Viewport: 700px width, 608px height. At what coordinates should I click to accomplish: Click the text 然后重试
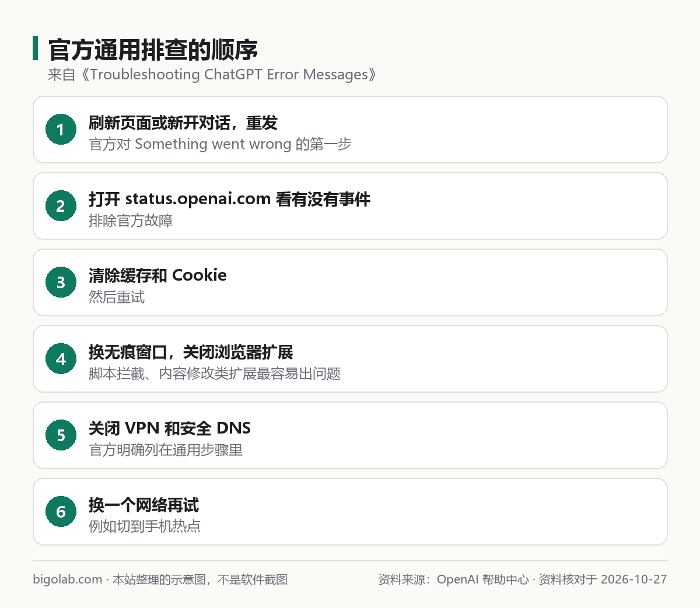(117, 297)
